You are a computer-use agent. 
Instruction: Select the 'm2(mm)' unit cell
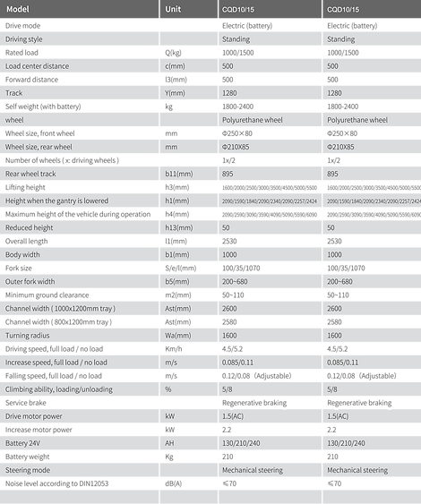(178, 295)
